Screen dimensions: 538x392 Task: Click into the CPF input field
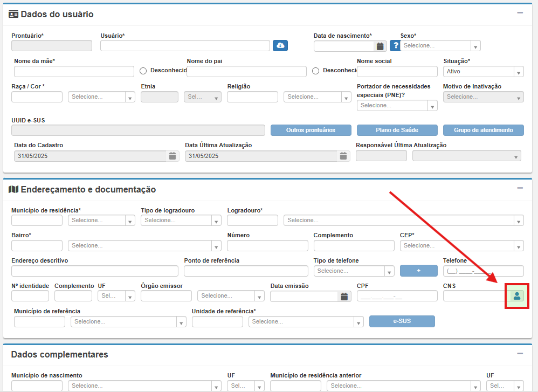(x=397, y=296)
